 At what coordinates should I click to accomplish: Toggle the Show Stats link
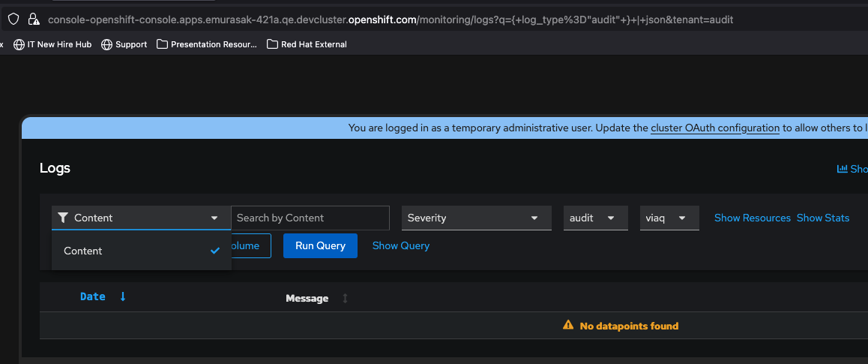tap(823, 218)
